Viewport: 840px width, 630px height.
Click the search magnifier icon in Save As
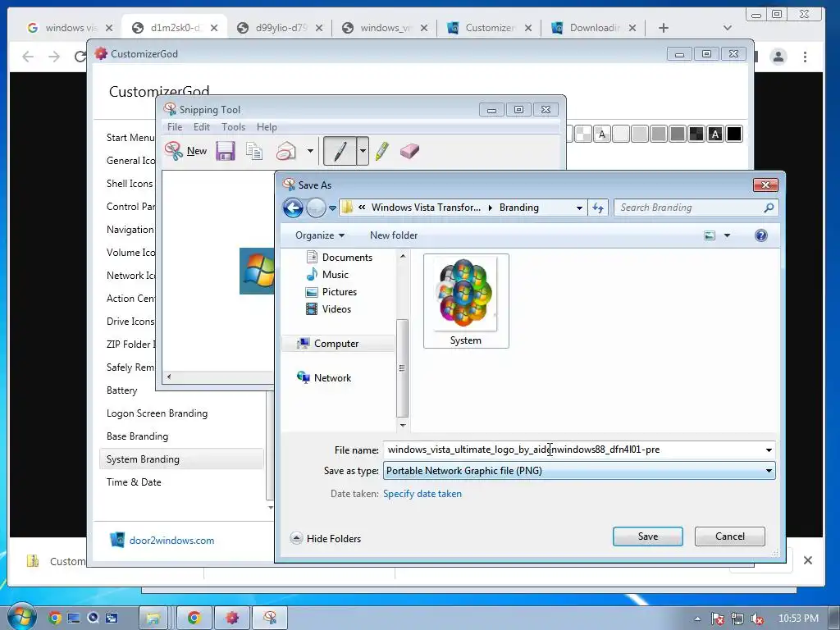(769, 208)
